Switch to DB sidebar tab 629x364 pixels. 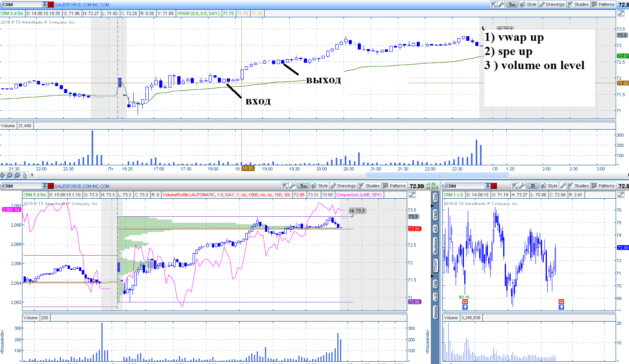click(436, 284)
